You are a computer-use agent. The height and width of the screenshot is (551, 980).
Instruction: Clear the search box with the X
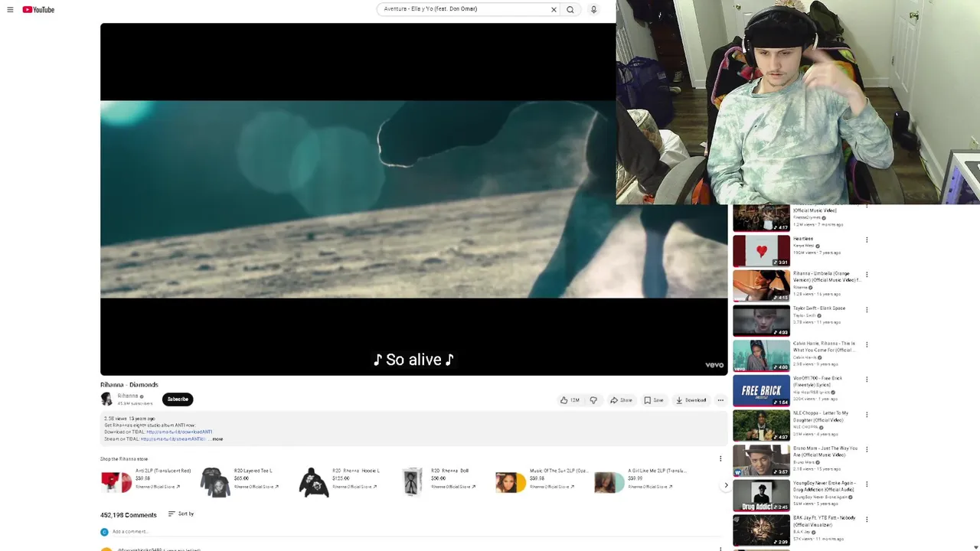[554, 10]
